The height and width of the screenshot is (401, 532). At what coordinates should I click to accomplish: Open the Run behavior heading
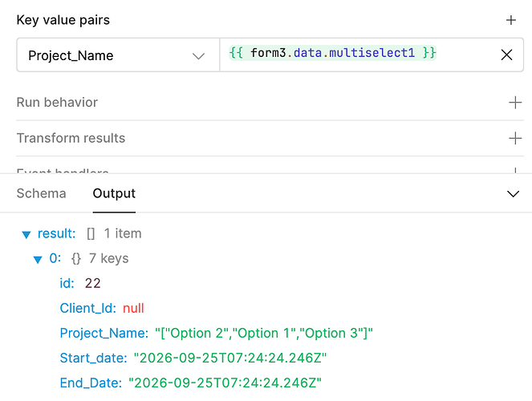57,103
